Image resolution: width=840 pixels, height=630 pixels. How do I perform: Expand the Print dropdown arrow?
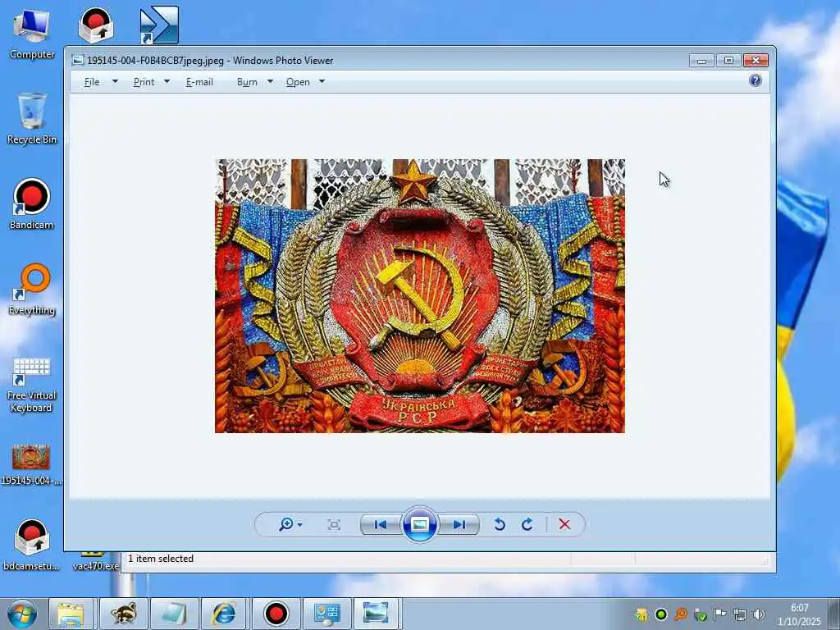(x=167, y=82)
